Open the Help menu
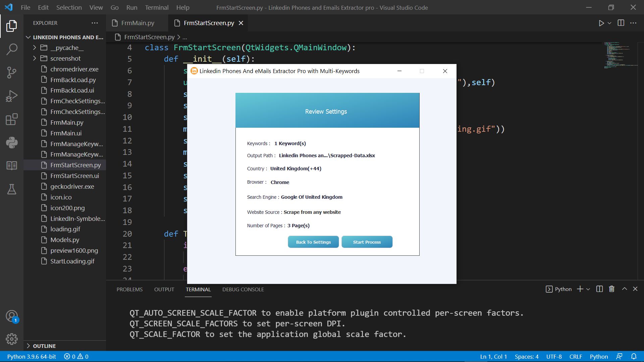The width and height of the screenshot is (644, 362). (183, 7)
